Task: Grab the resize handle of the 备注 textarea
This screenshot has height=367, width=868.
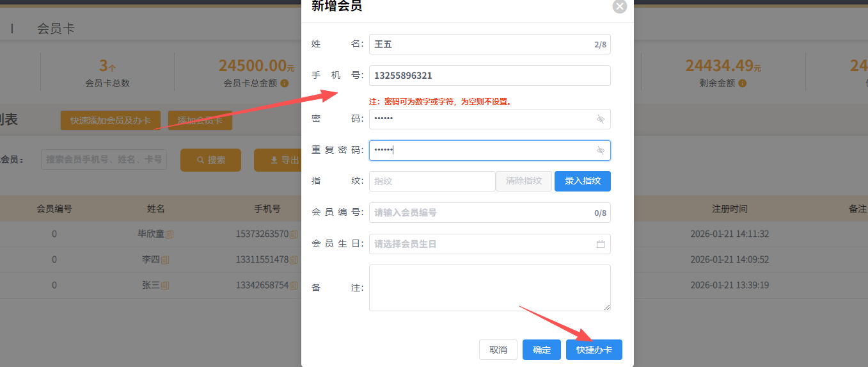Action: 606,307
